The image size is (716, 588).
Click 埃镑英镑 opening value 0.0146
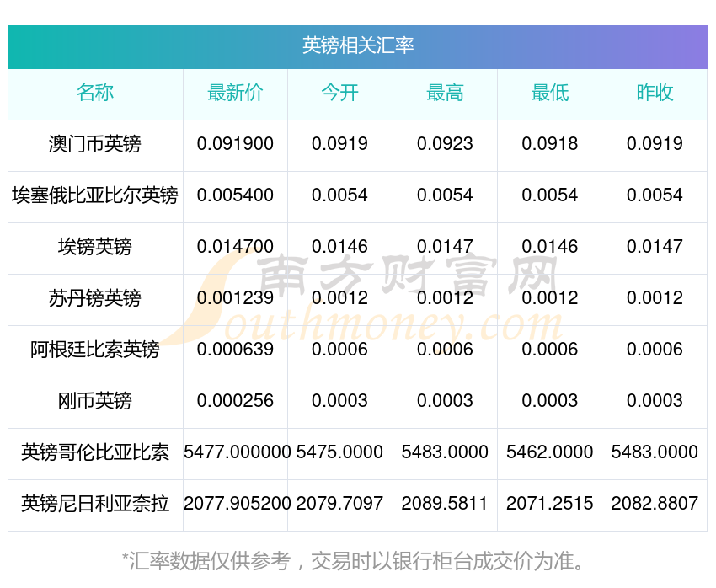339,247
